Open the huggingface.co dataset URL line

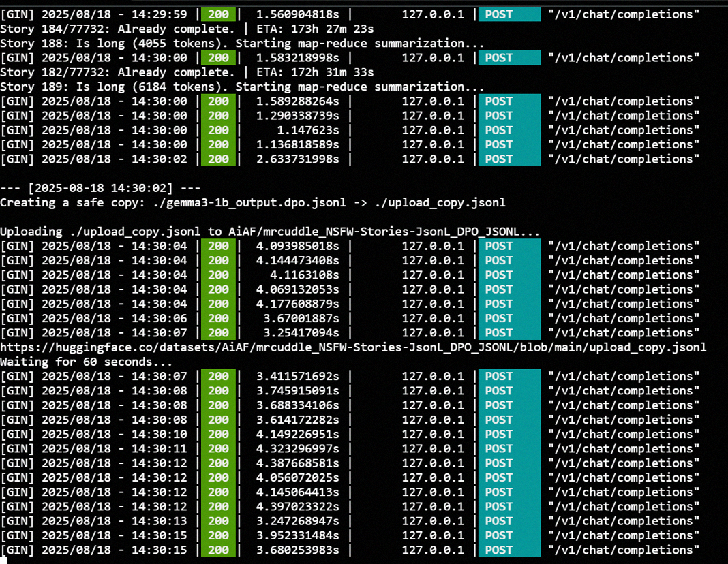tap(353, 347)
